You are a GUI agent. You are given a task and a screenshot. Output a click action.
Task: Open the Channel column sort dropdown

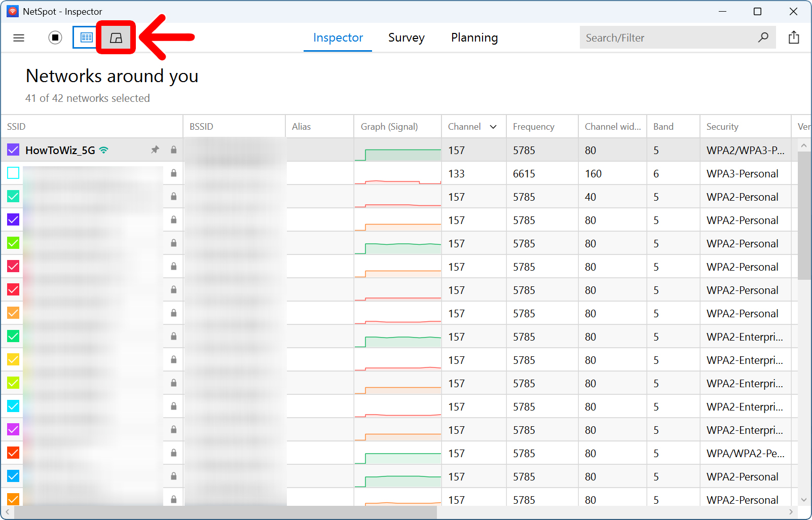(x=493, y=127)
